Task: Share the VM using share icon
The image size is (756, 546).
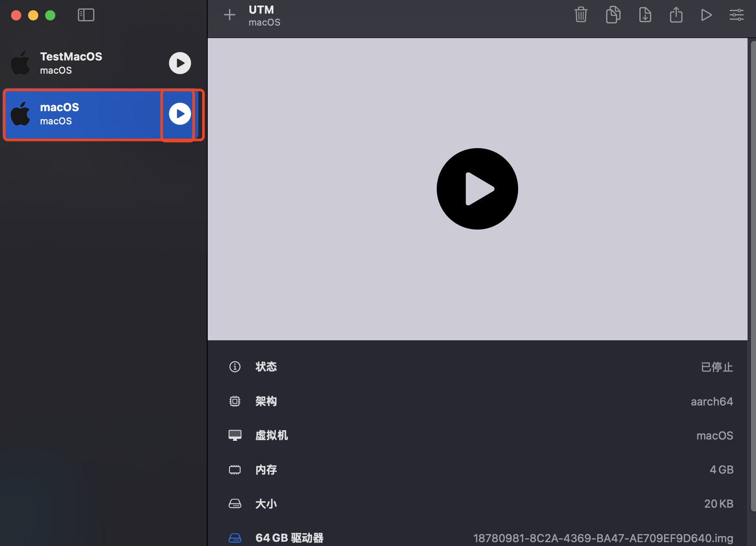Action: point(676,15)
